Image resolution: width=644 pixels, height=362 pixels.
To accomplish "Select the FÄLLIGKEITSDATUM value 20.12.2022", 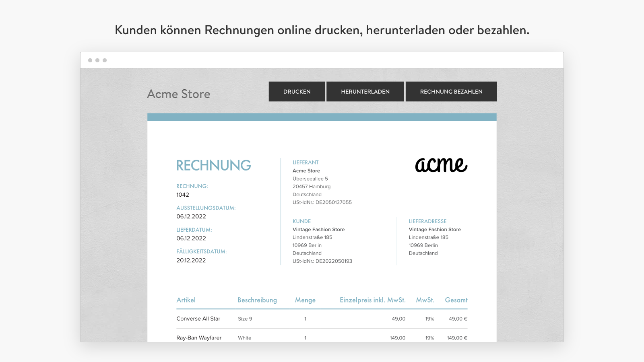I will tap(191, 260).
